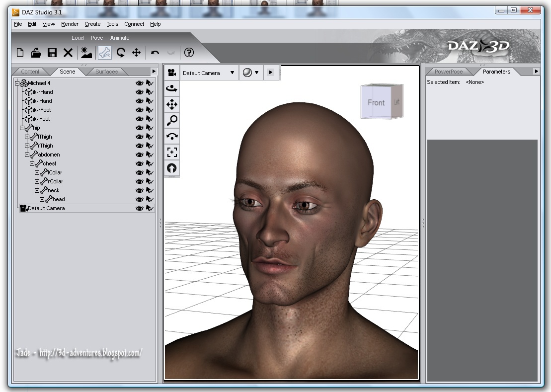The width and height of the screenshot is (551, 392).
Task: Click the Pose activity button
Action: [97, 38]
